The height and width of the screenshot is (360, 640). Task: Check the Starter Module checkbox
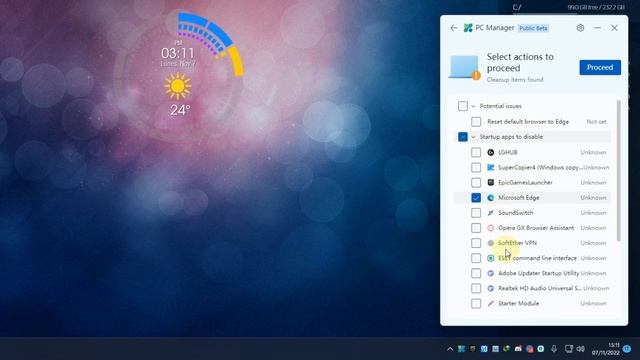(476, 303)
